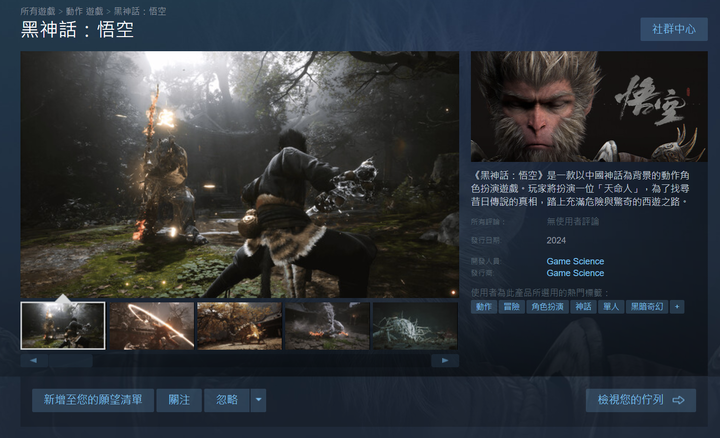The height and width of the screenshot is (438, 720).
Task: Open the 社群中心 community hub button
Action: click(x=674, y=29)
